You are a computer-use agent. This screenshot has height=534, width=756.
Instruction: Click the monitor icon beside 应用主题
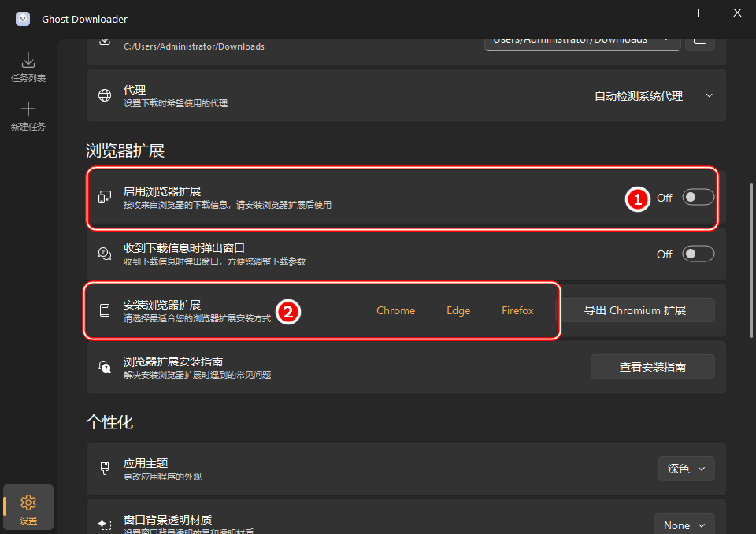click(x=105, y=468)
